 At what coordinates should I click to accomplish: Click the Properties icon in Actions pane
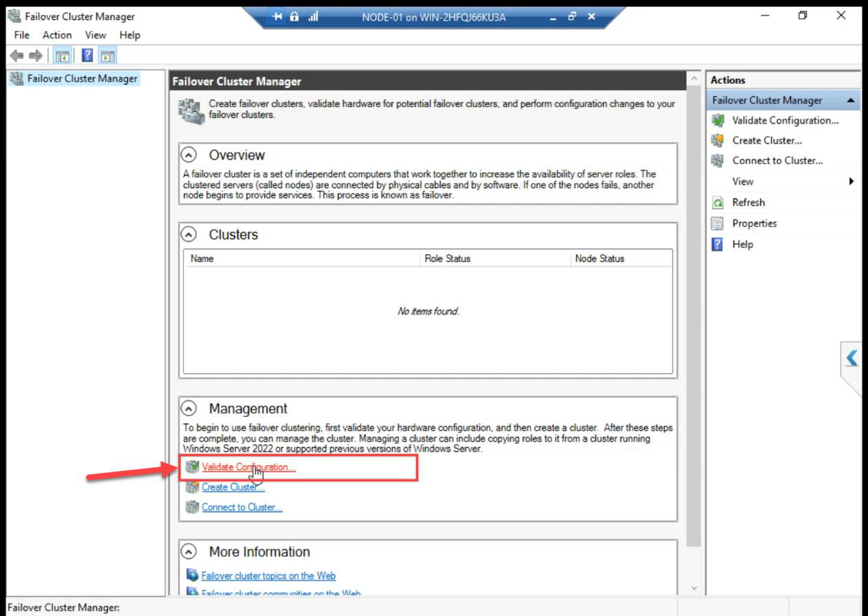(718, 223)
